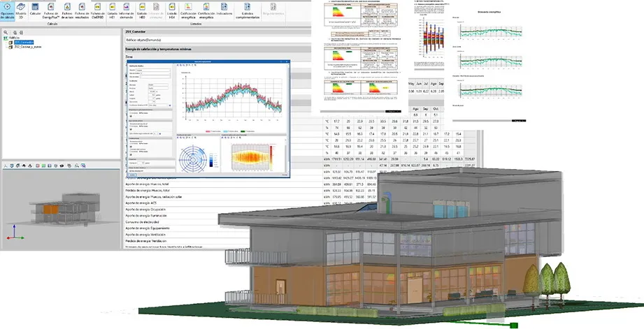Run the Calcular command
The image size is (644, 329).
(35, 13)
